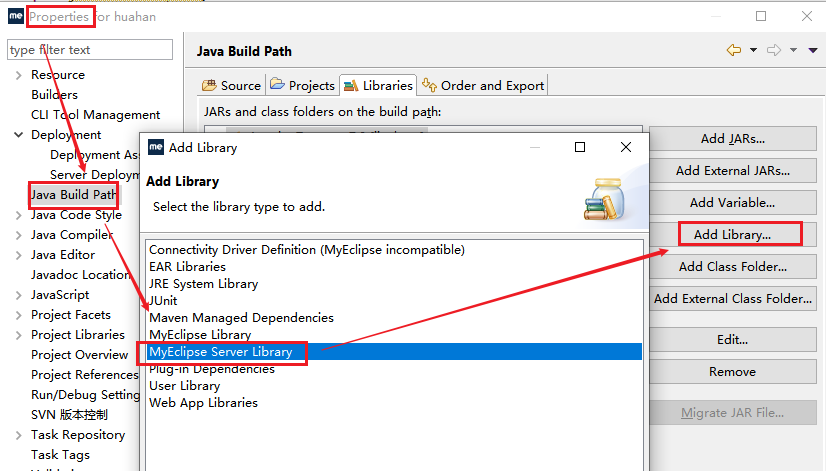Expand the Java Editor node

click(x=19, y=256)
